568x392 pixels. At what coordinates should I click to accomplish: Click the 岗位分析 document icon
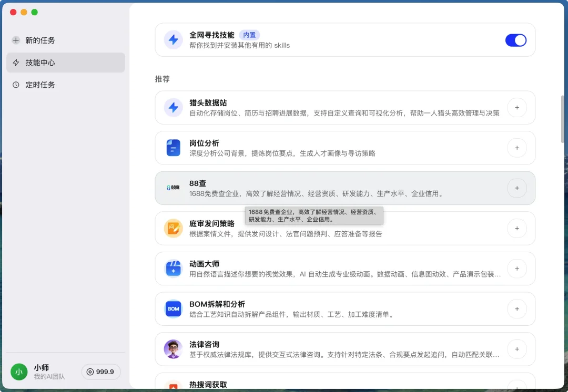click(x=174, y=148)
